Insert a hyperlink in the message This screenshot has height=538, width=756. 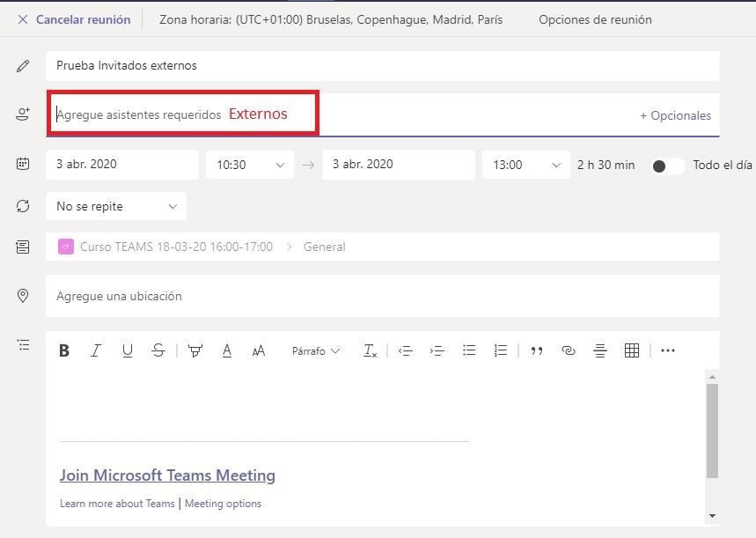click(x=568, y=350)
